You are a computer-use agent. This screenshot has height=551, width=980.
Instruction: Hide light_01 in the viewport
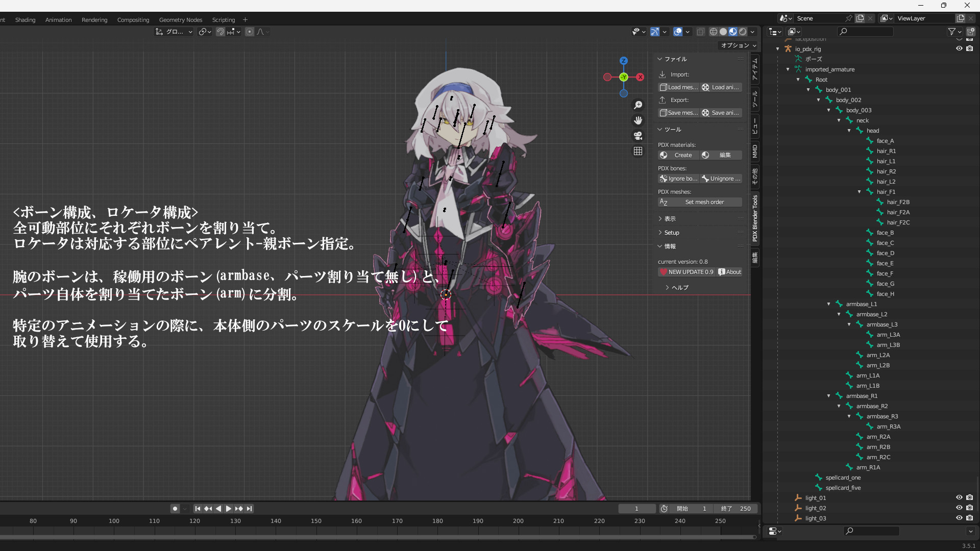pyautogui.click(x=959, y=498)
